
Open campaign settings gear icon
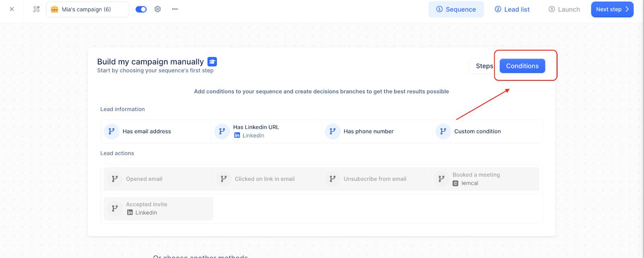158,9
